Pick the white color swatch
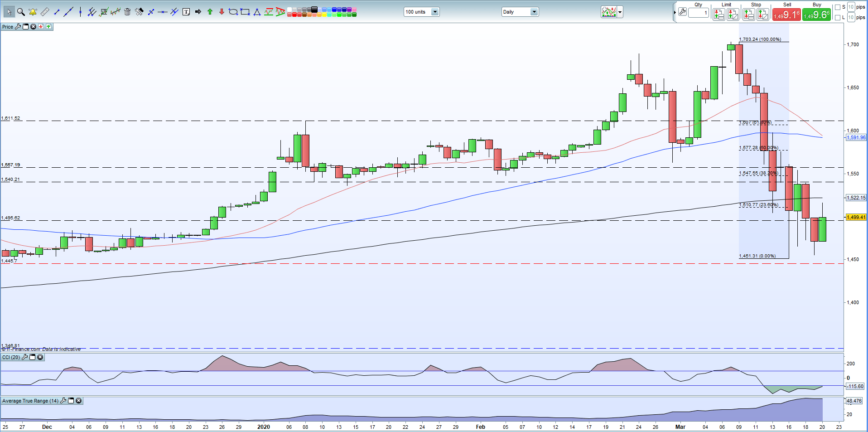Viewport: 868px width, 432px height. point(289,9)
